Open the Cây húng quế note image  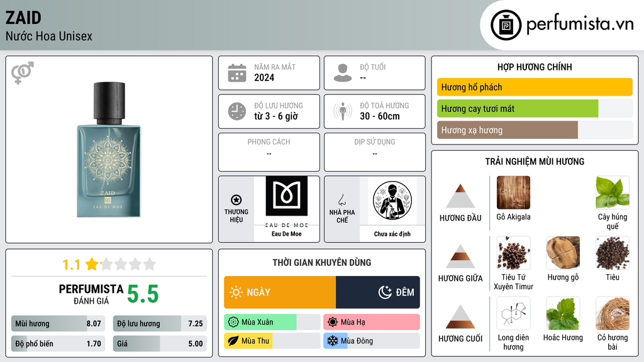tap(613, 192)
